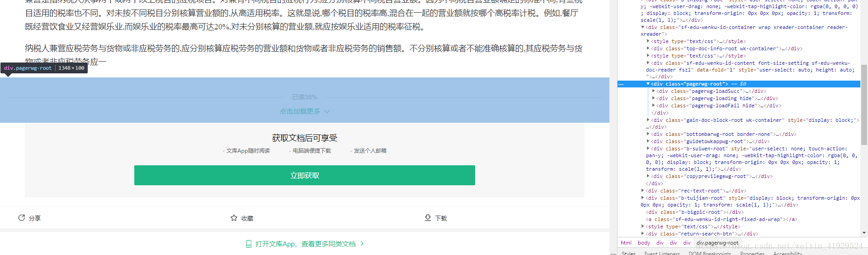Select the b-bigpic-root div row
The width and height of the screenshot is (868, 255).
pyautogui.click(x=695, y=212)
